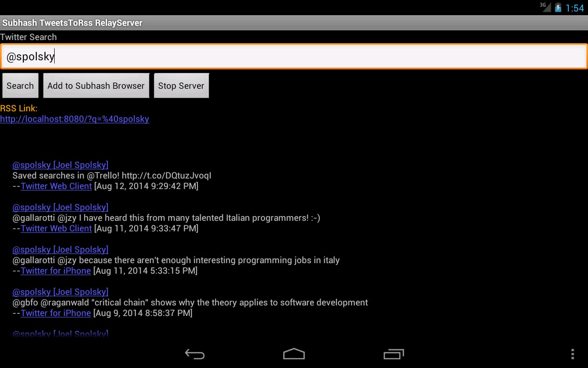Viewport: 588px width, 368px height.
Task: Click tweet text mentioning "critical chain"
Action: pos(190,302)
